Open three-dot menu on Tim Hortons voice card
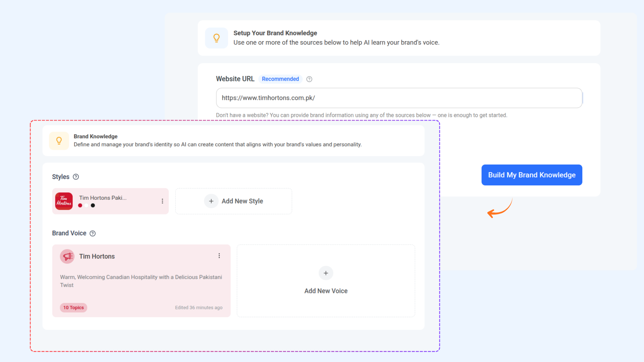644x362 pixels. 219,256
